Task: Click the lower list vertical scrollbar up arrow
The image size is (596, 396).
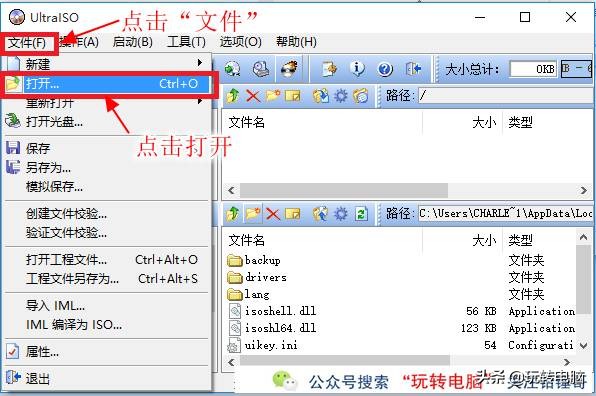Action: click(x=583, y=238)
